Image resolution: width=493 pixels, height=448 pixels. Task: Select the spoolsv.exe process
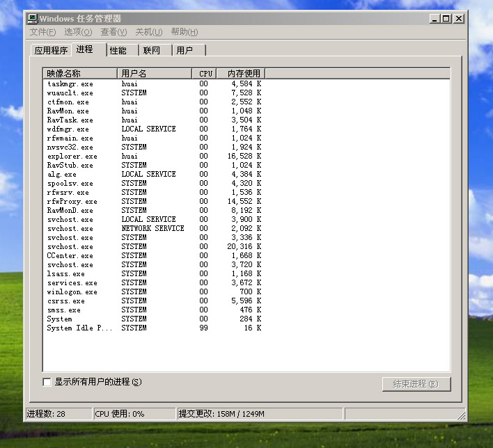pos(154,184)
